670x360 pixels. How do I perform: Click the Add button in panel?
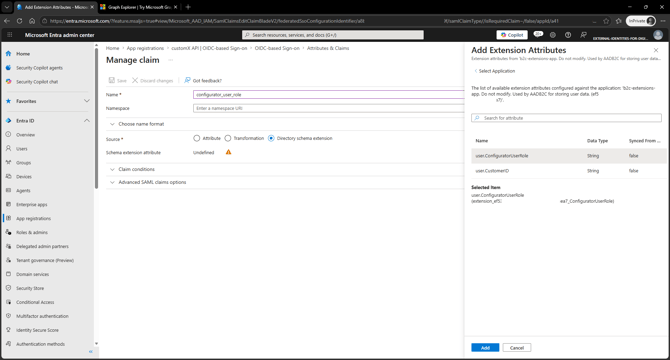point(485,348)
